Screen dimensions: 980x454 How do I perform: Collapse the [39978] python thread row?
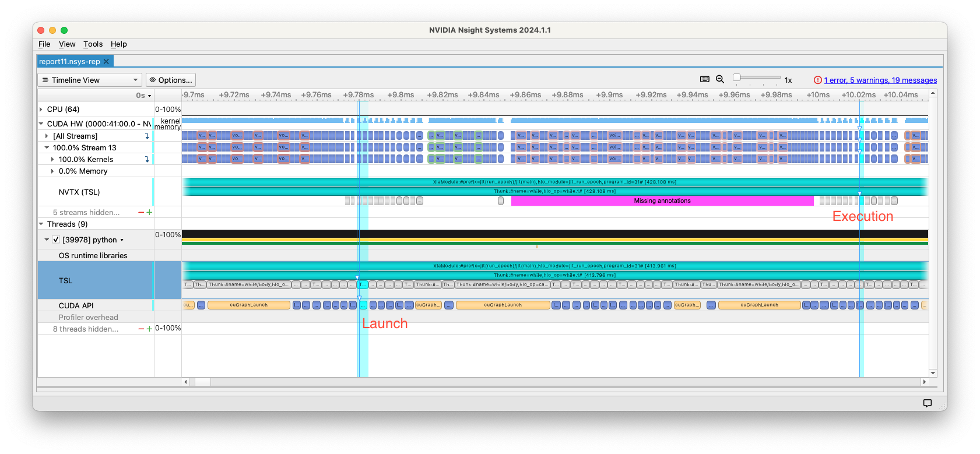(47, 240)
